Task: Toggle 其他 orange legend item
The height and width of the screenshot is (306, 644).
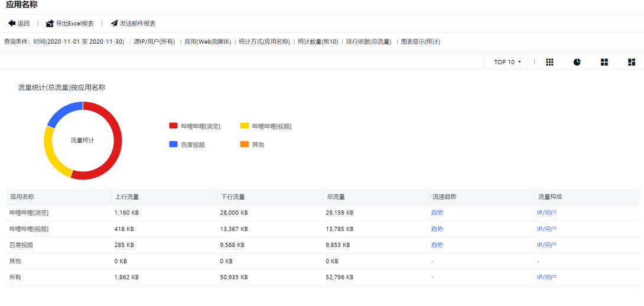Action: (252, 144)
